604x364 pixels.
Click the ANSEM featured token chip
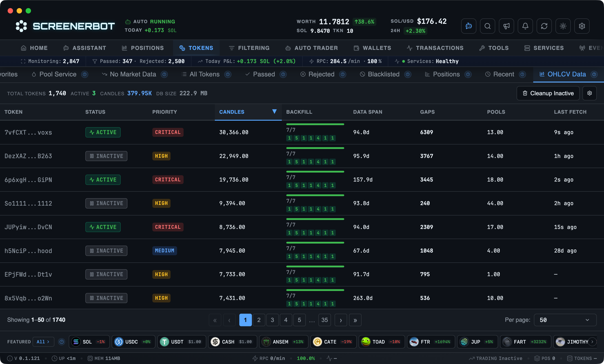[284, 342]
